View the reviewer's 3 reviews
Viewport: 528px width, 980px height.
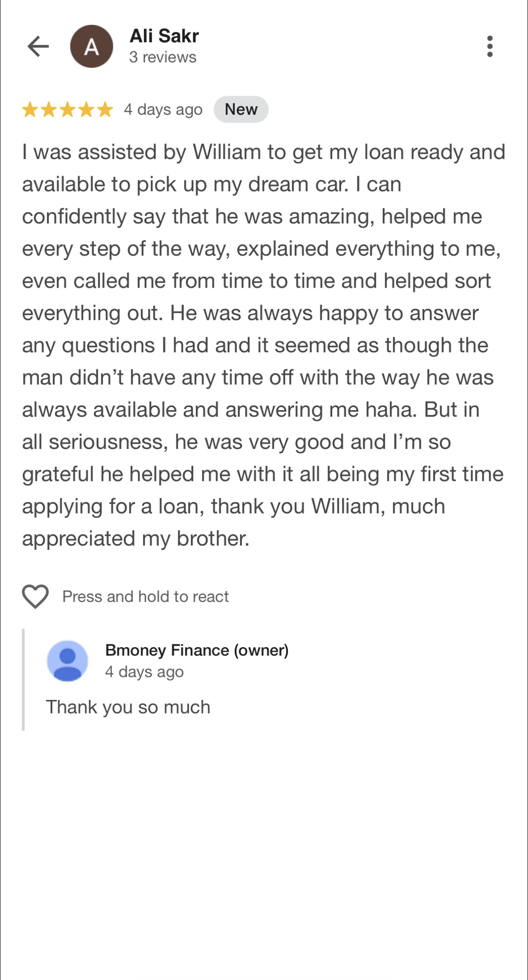pos(163,57)
